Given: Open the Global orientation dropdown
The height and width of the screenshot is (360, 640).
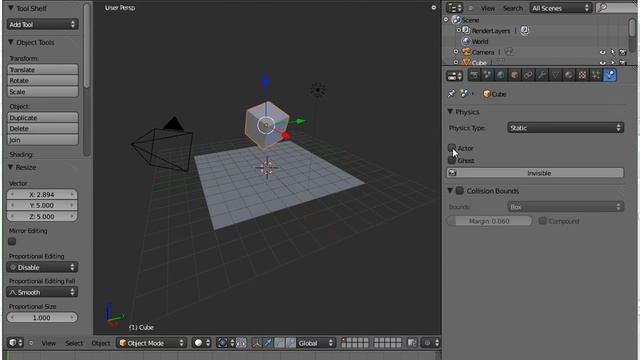Looking at the screenshot, I should click(316, 343).
